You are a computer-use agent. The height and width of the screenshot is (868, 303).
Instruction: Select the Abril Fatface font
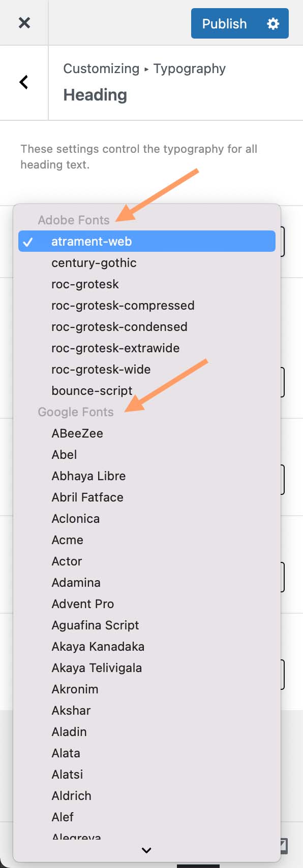coord(87,497)
